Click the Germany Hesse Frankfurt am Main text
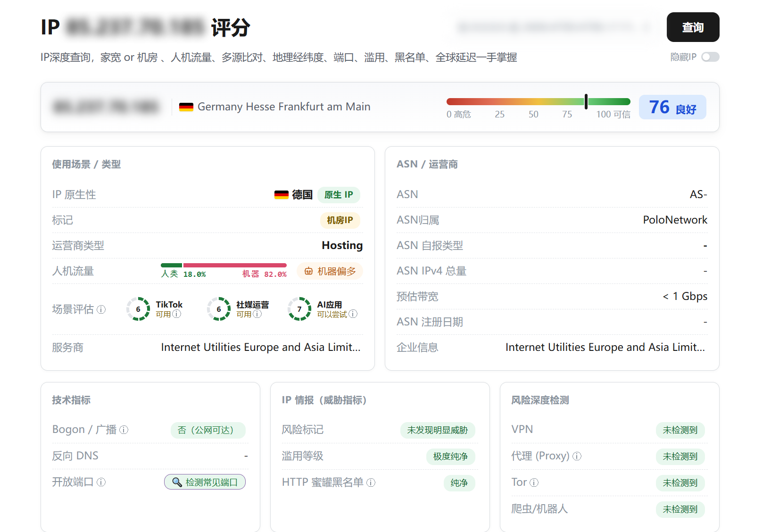The image size is (771, 532). pos(284,107)
